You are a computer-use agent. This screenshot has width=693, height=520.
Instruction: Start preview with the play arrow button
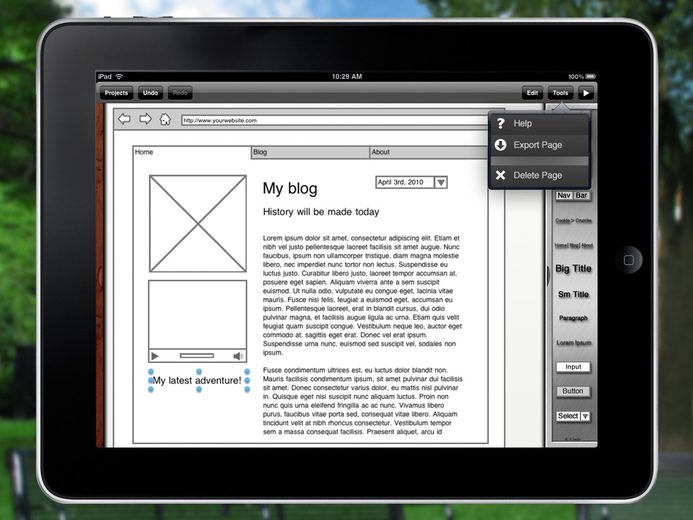586,93
